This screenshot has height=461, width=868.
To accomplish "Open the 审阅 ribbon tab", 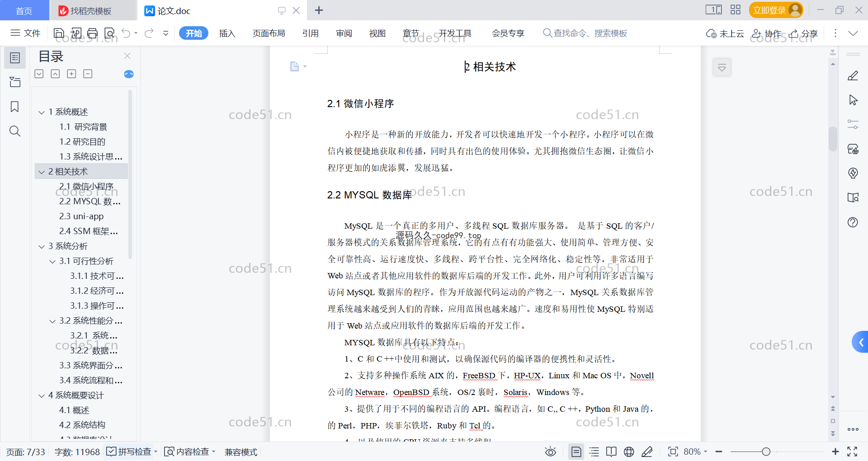I will click(344, 33).
